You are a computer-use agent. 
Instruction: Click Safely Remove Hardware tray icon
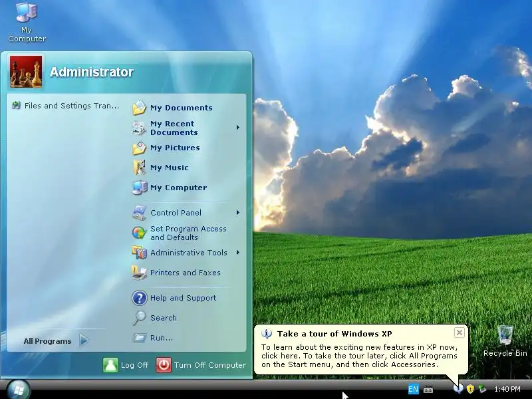tap(481, 389)
